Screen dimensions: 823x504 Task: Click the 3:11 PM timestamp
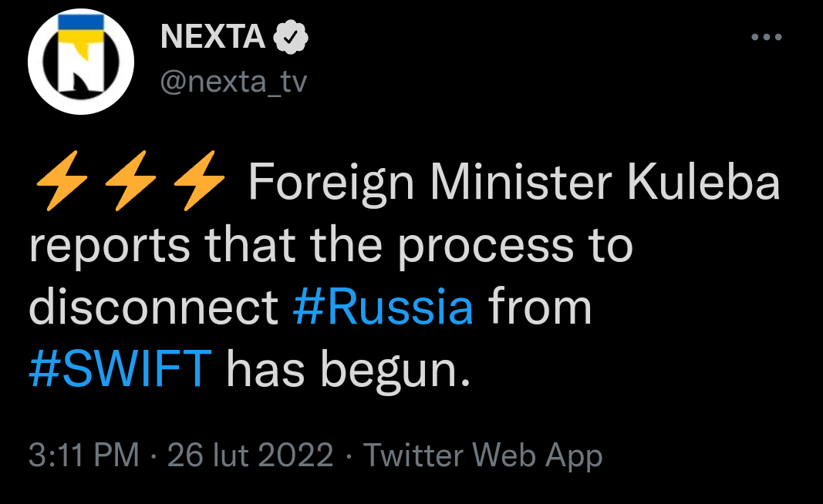(84, 455)
